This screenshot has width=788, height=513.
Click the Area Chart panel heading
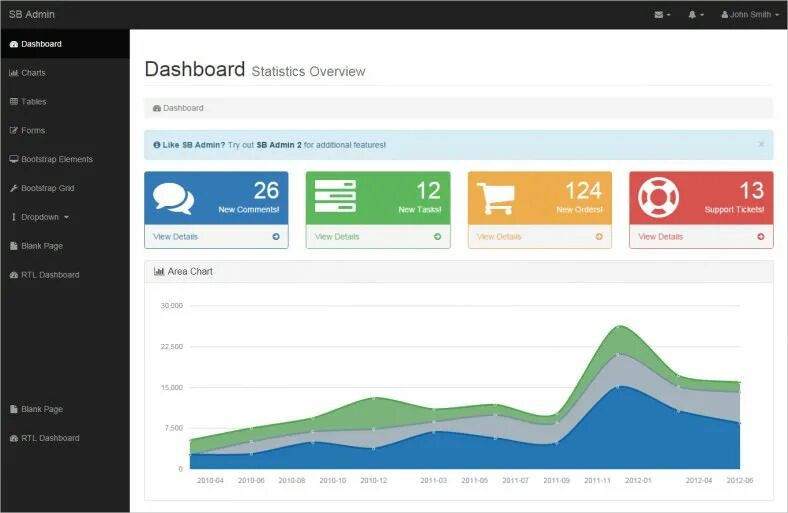(458, 271)
